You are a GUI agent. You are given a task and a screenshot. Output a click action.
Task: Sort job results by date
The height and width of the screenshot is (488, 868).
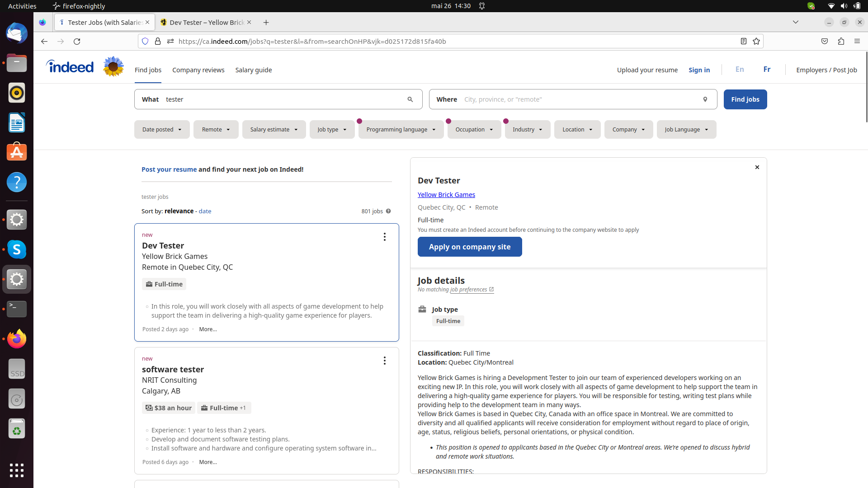click(204, 211)
